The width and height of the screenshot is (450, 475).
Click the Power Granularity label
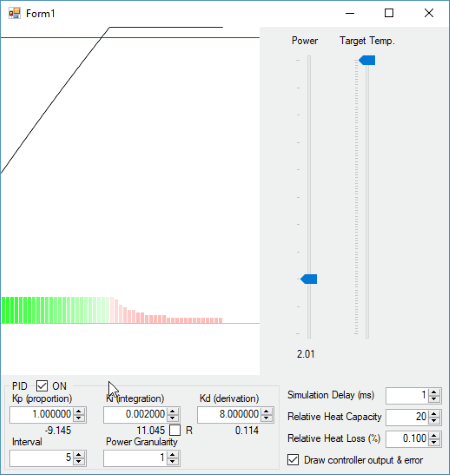(142, 442)
